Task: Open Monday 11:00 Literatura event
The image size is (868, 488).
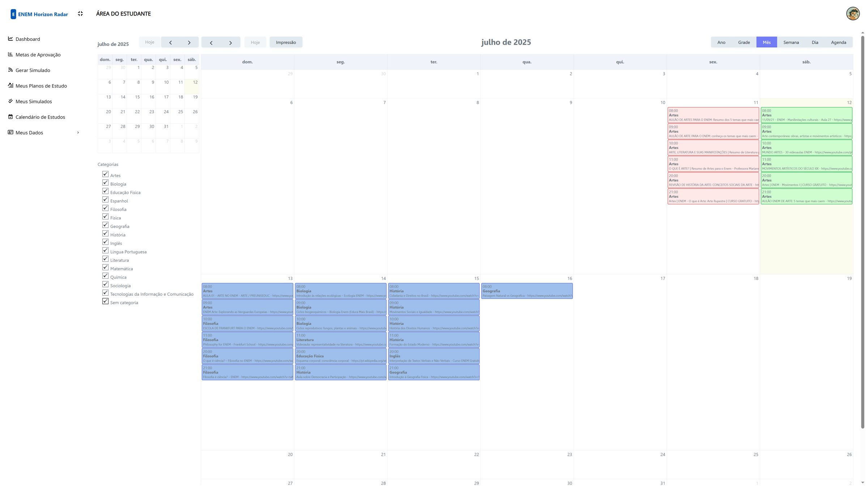Action: click(341, 340)
